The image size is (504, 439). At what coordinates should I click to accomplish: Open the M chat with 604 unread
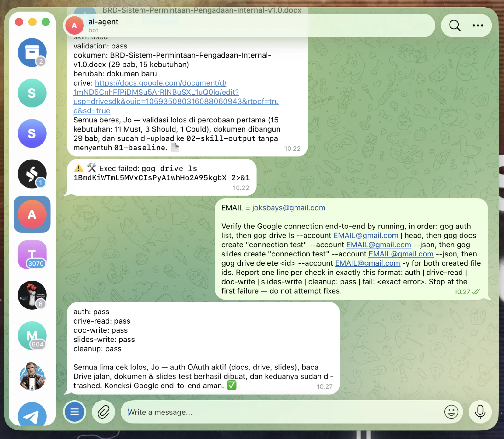click(32, 336)
